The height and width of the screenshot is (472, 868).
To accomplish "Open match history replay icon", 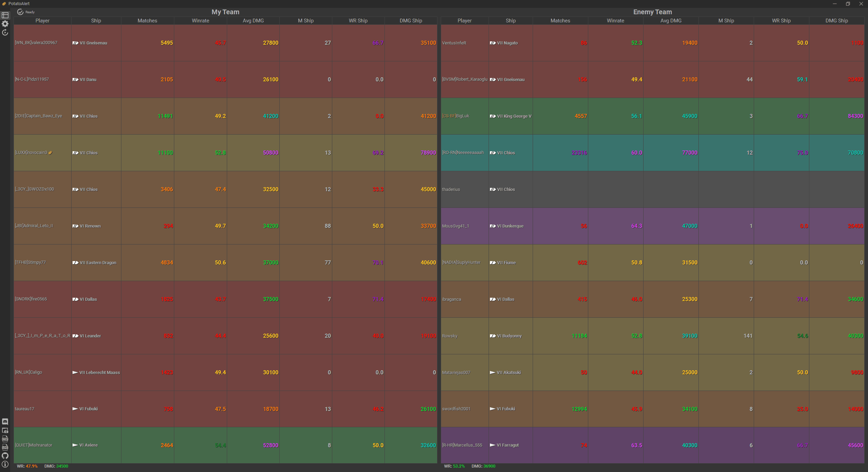I will click(x=5, y=33).
